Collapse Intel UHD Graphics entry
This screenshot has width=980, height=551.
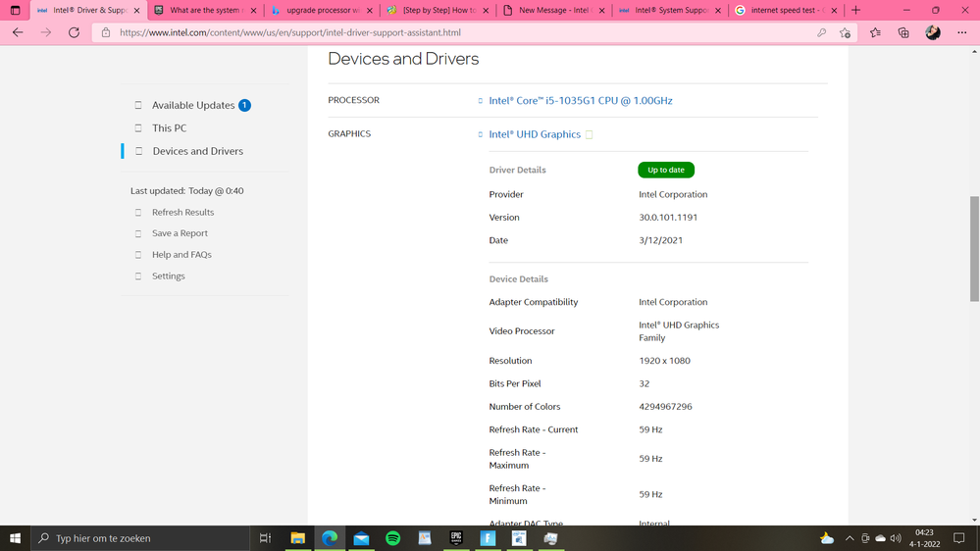(x=535, y=134)
